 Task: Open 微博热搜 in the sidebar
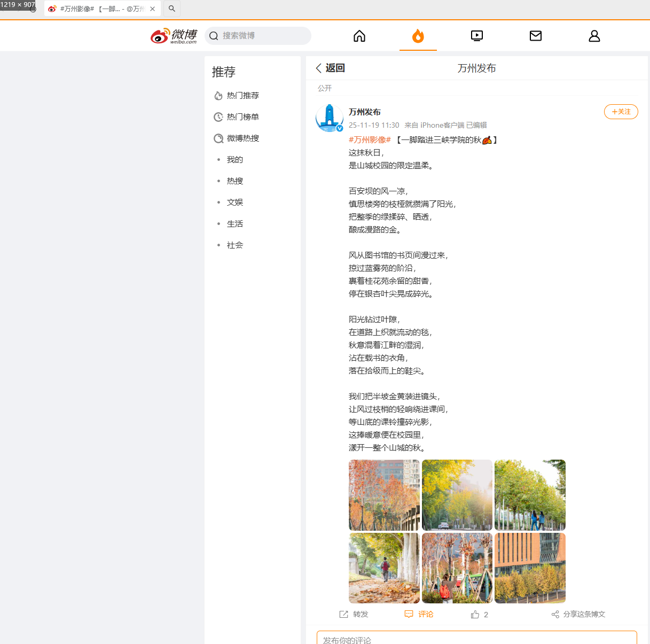tap(242, 138)
